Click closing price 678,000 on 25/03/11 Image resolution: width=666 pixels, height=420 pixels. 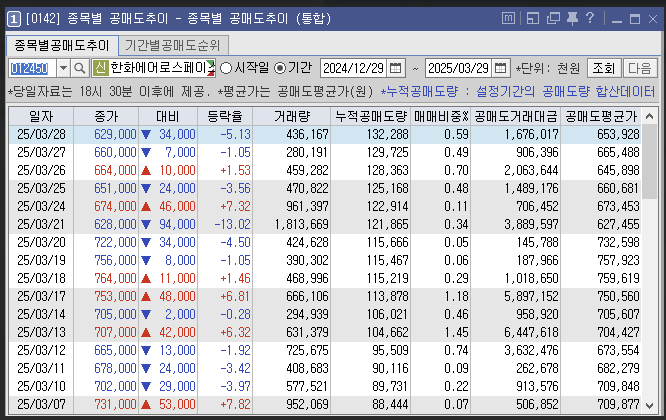(115, 368)
